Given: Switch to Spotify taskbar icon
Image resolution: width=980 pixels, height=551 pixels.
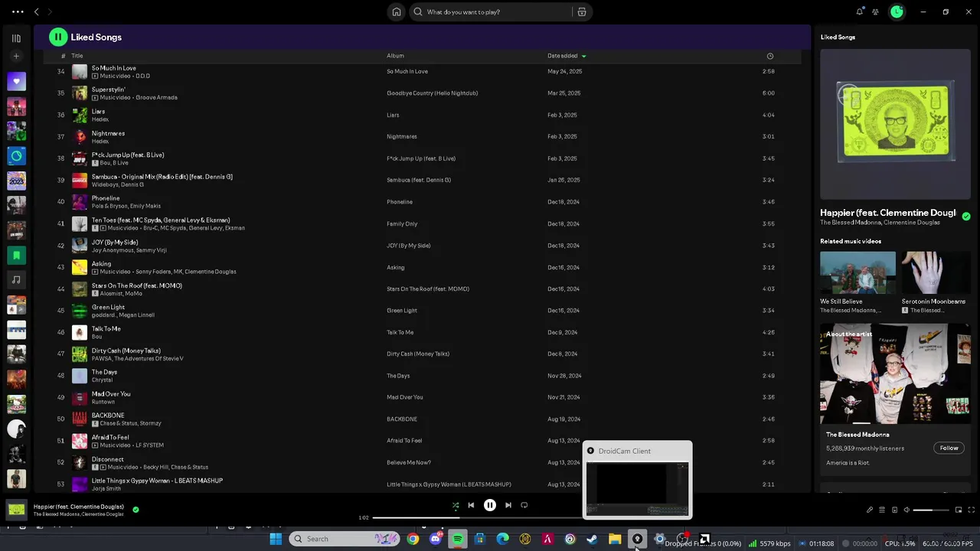Looking at the screenshot, I should [x=458, y=540].
